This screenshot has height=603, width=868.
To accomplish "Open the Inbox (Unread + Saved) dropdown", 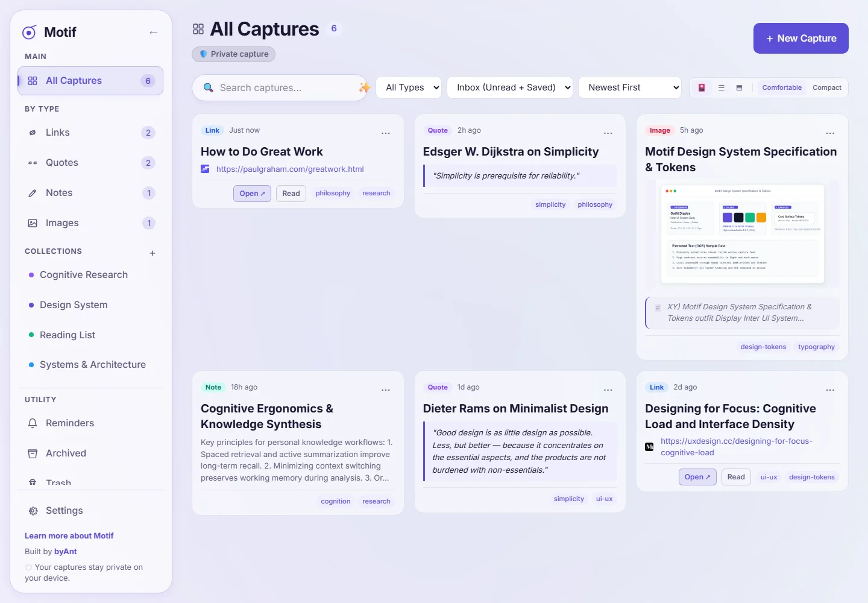I will pos(510,87).
